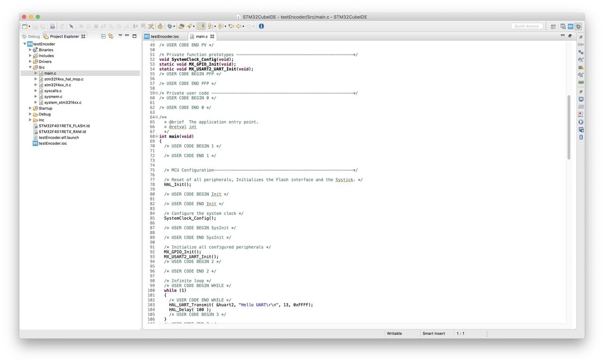The width and height of the screenshot is (604, 364).
Task: Navigate Back with the yellow left arrow
Action: (x=239, y=26)
